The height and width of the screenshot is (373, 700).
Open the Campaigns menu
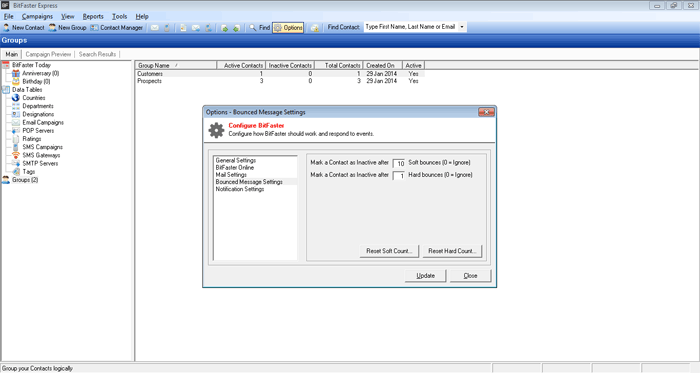(38, 17)
